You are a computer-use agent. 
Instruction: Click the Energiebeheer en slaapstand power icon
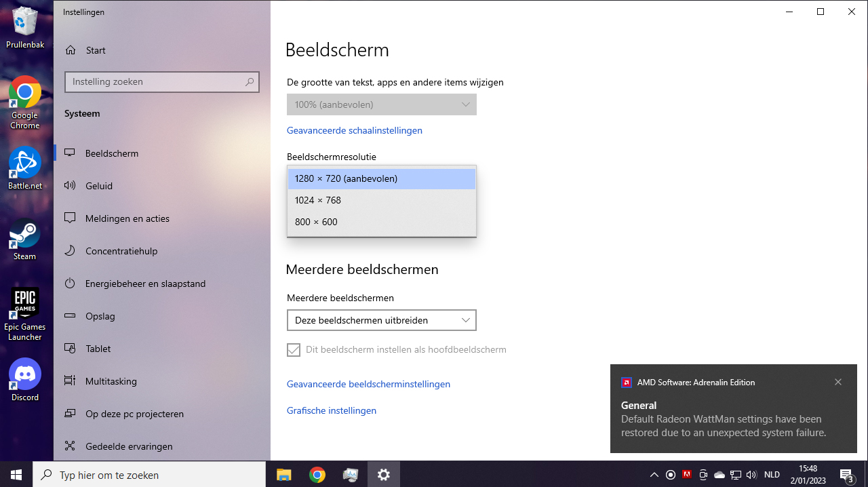point(69,284)
